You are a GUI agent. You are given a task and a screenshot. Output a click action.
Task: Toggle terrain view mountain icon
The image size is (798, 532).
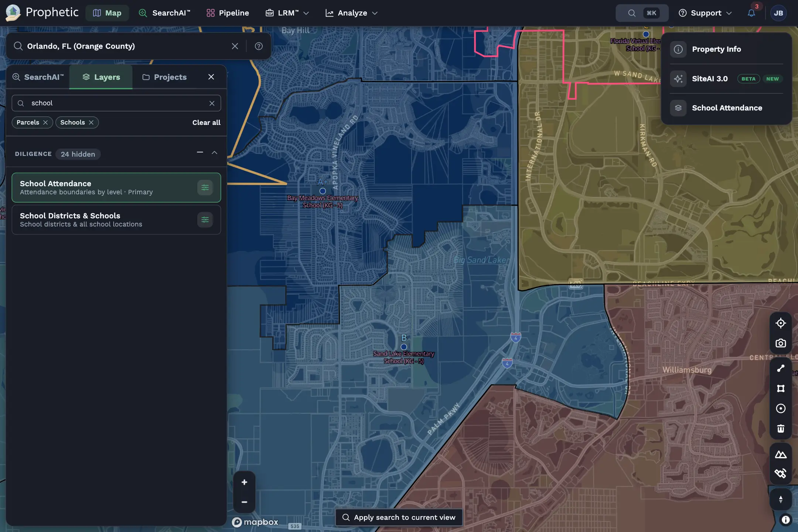(780, 454)
